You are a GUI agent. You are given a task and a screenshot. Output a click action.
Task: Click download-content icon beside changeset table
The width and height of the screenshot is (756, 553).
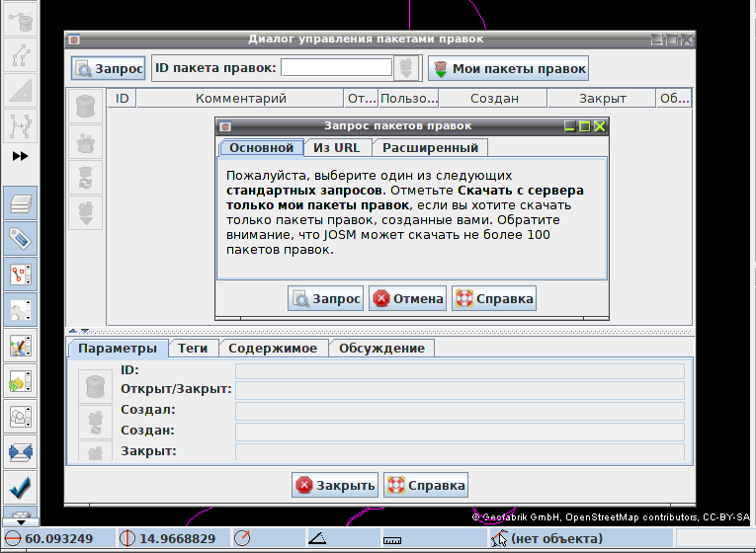pyautogui.click(x=85, y=213)
